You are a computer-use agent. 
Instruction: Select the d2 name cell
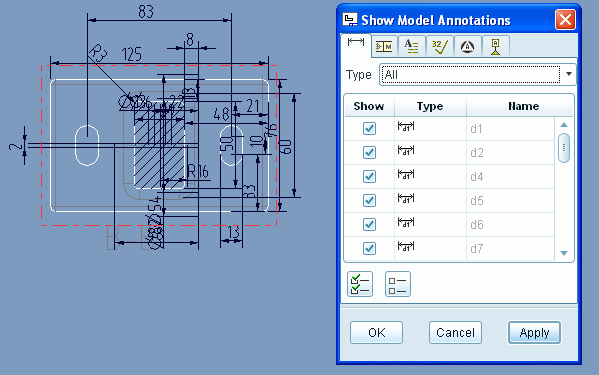(510, 153)
